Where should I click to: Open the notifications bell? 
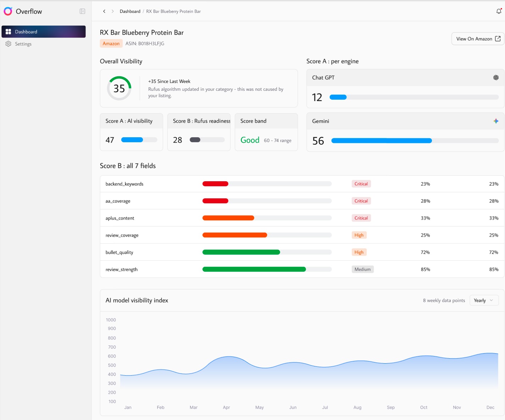coord(499,11)
